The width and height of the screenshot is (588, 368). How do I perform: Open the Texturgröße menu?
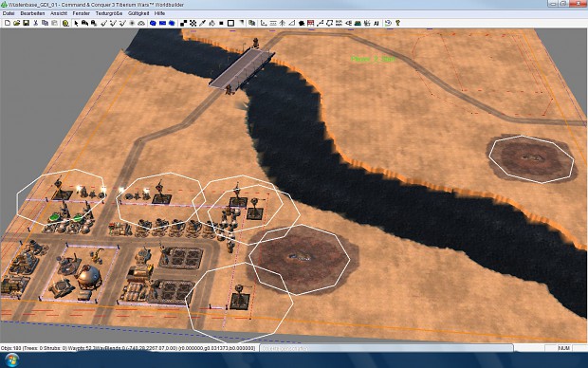109,13
